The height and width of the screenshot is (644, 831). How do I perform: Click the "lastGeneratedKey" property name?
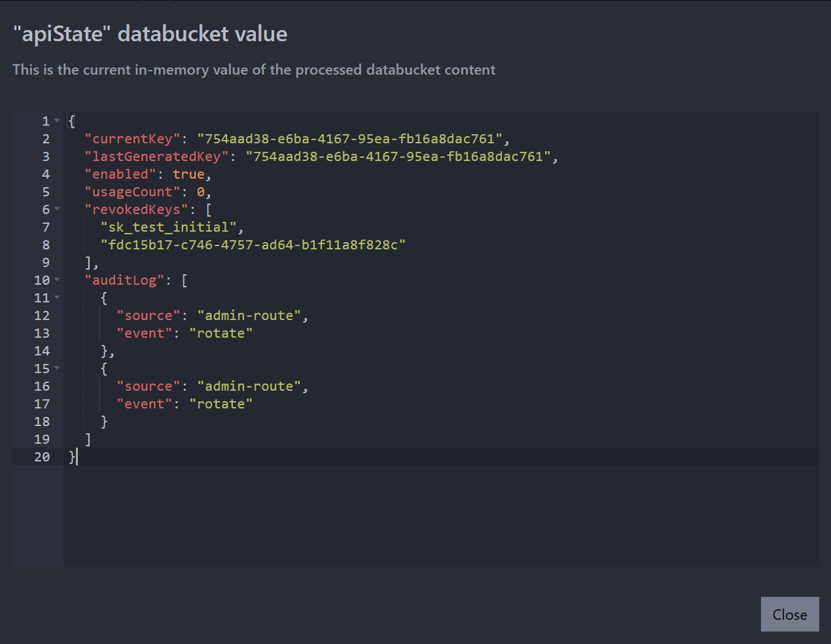pos(157,156)
